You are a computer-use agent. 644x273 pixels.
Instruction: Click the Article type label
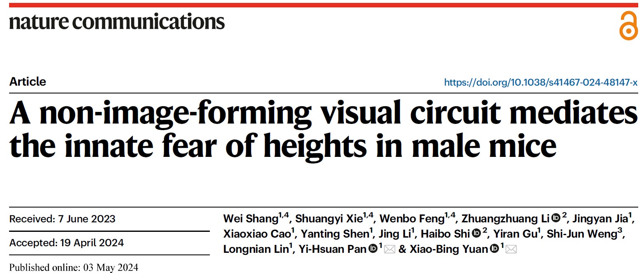click(28, 82)
